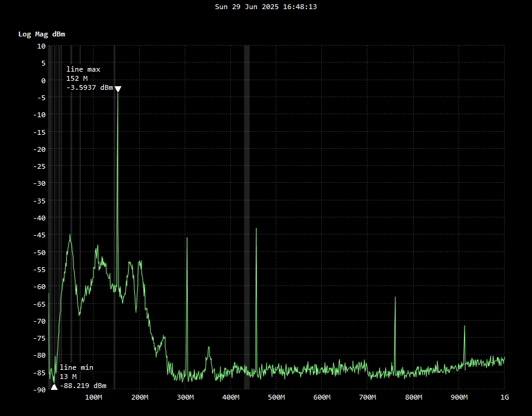Click the small spike peak near 910 MHz

[465, 327]
